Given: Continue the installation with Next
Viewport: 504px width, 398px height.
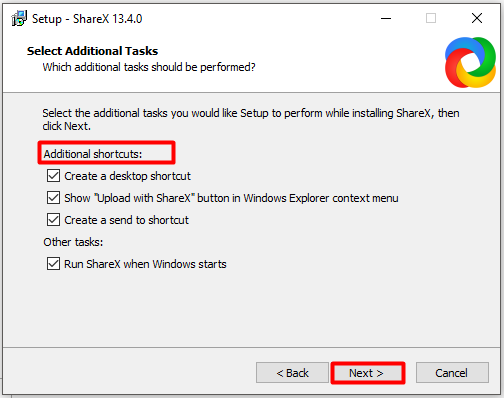Looking at the screenshot, I should click(x=368, y=373).
